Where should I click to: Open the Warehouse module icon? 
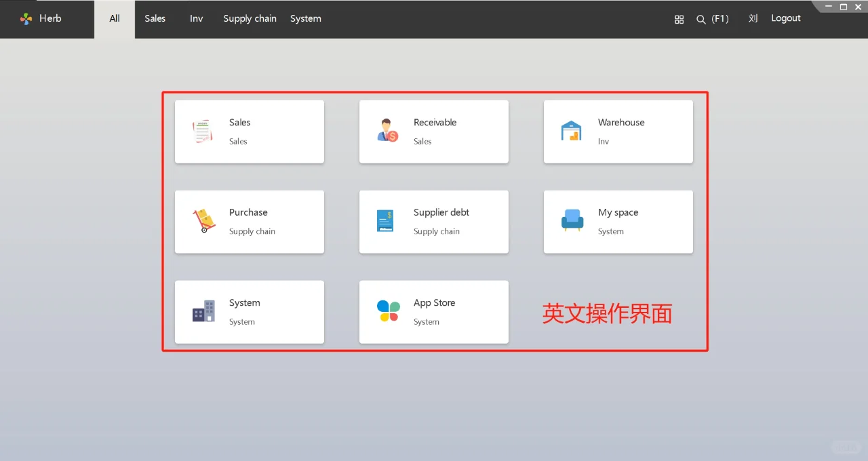[x=570, y=132]
